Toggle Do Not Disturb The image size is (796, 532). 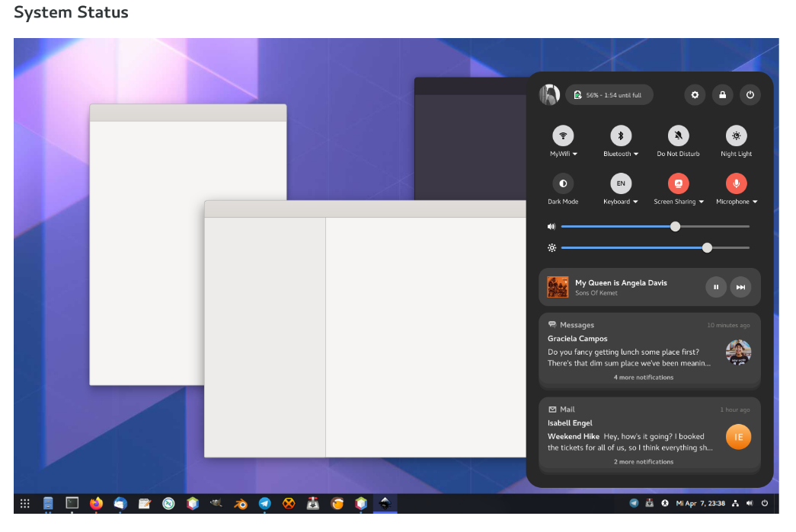[678, 137]
